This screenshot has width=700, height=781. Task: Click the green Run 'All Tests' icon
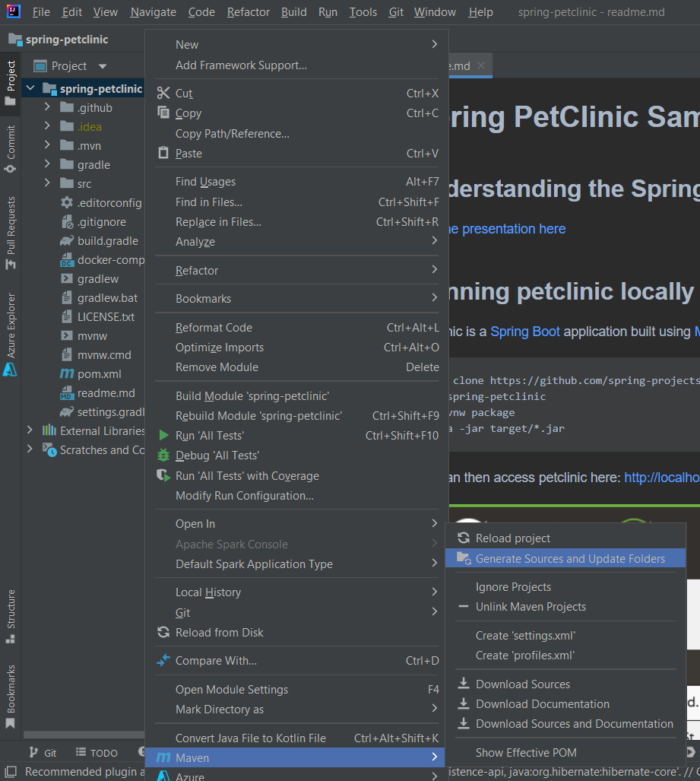(x=163, y=435)
